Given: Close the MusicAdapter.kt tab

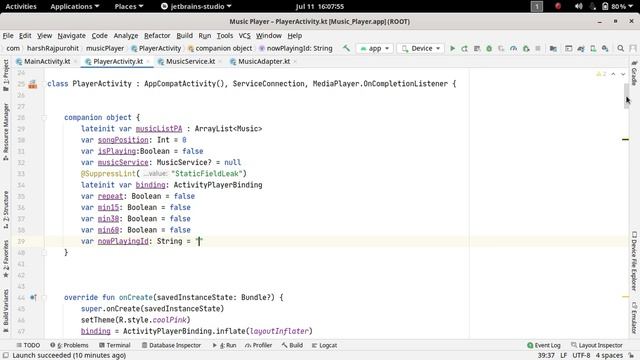Looking at the screenshot, I should [x=295, y=62].
